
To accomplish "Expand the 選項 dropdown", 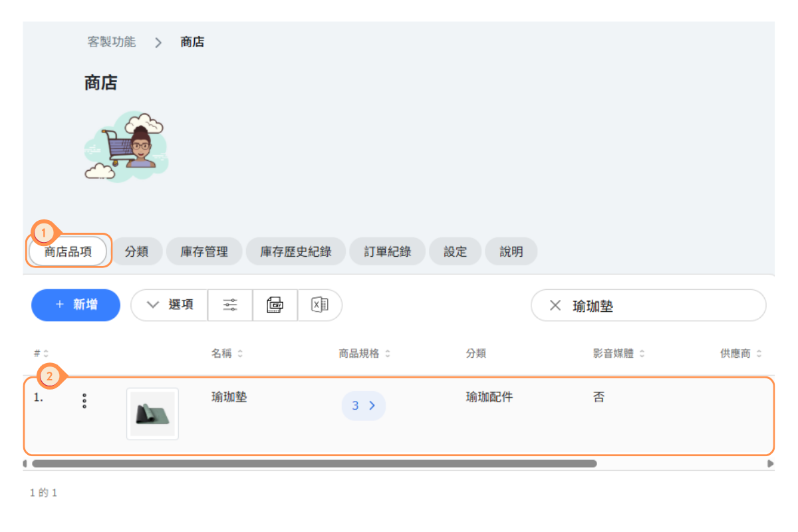I will tap(170, 305).
